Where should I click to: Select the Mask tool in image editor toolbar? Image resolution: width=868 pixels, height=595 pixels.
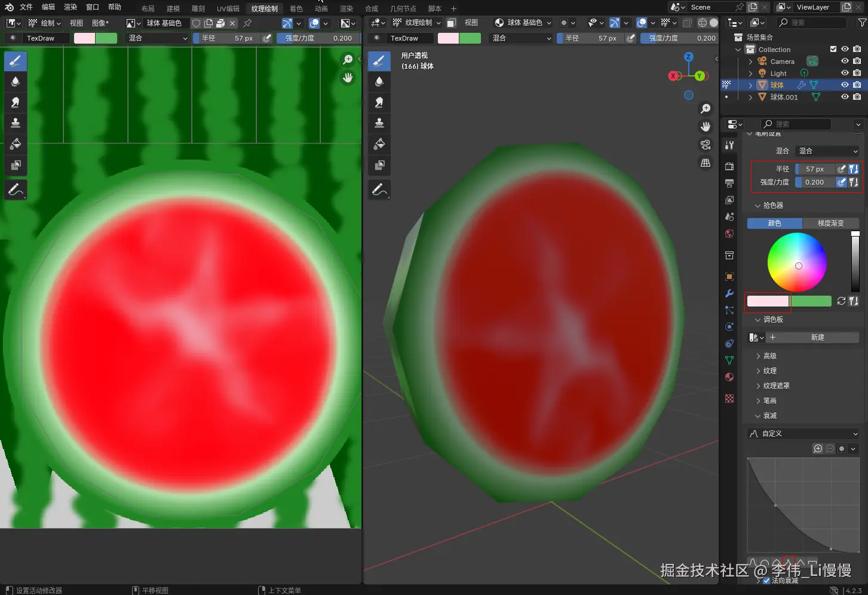[16, 165]
